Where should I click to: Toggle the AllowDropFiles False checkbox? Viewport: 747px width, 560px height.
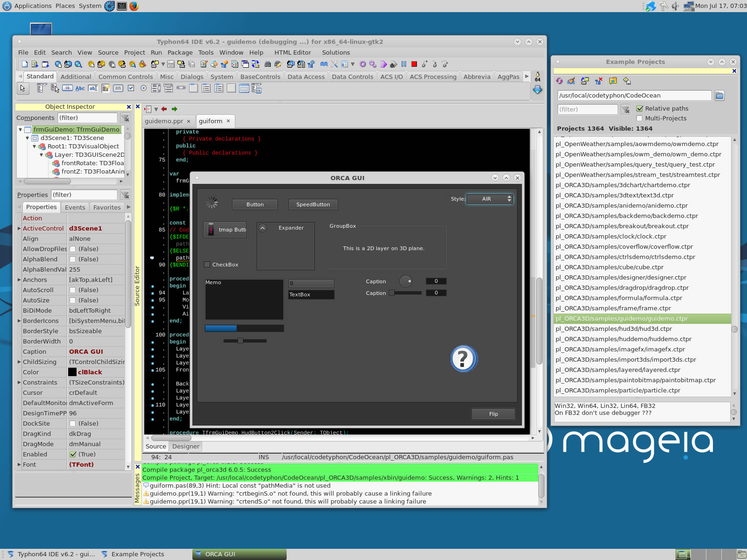[x=73, y=249]
